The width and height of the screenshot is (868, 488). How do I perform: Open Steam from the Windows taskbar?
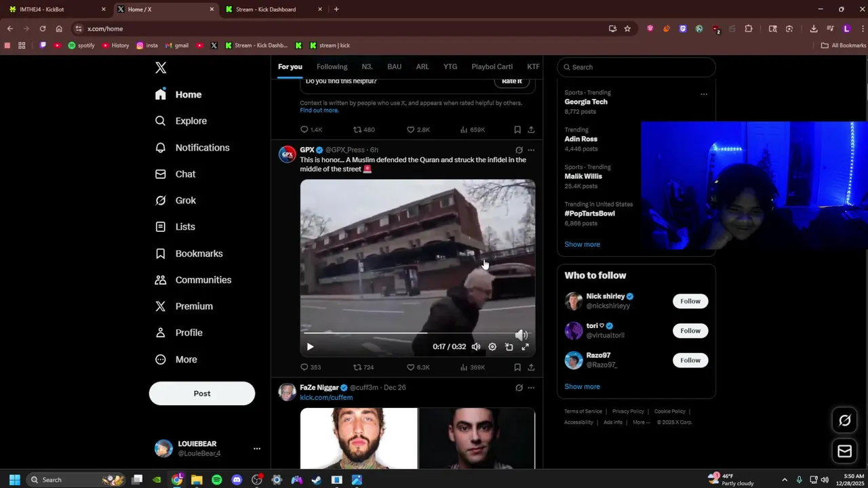(x=317, y=480)
